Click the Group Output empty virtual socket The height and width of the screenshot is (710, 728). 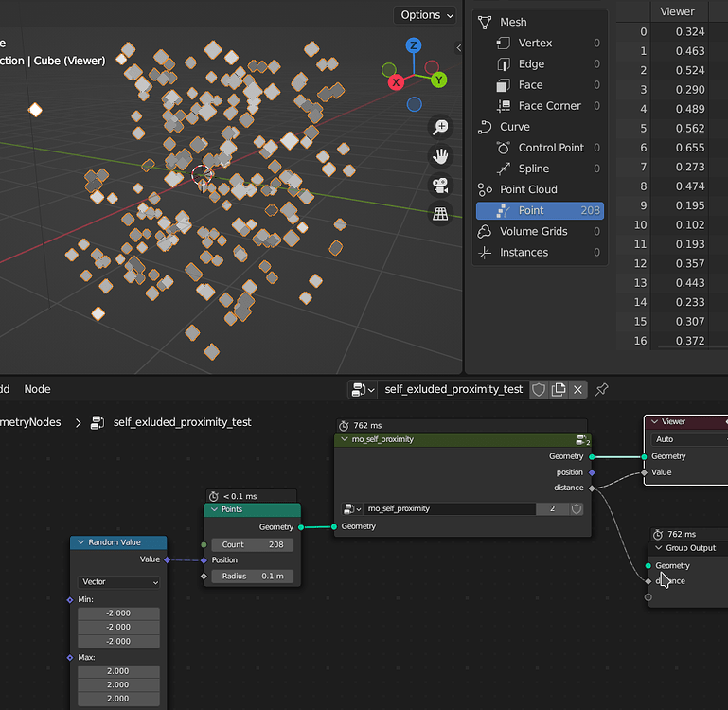648,597
